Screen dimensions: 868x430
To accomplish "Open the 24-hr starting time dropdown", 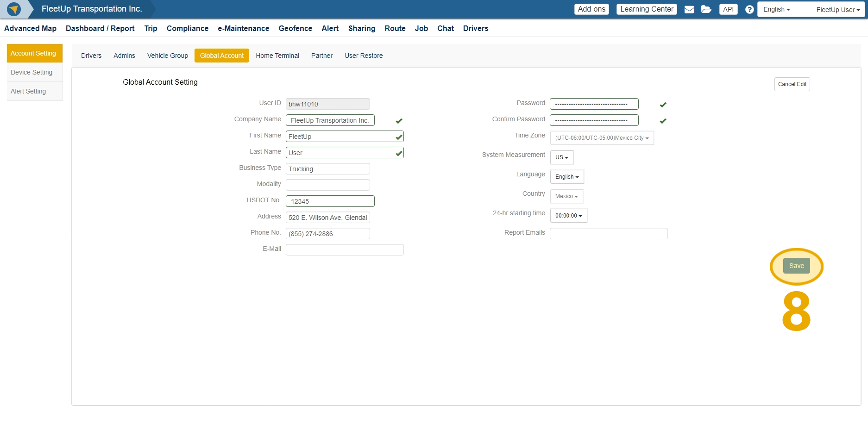I will (x=568, y=216).
